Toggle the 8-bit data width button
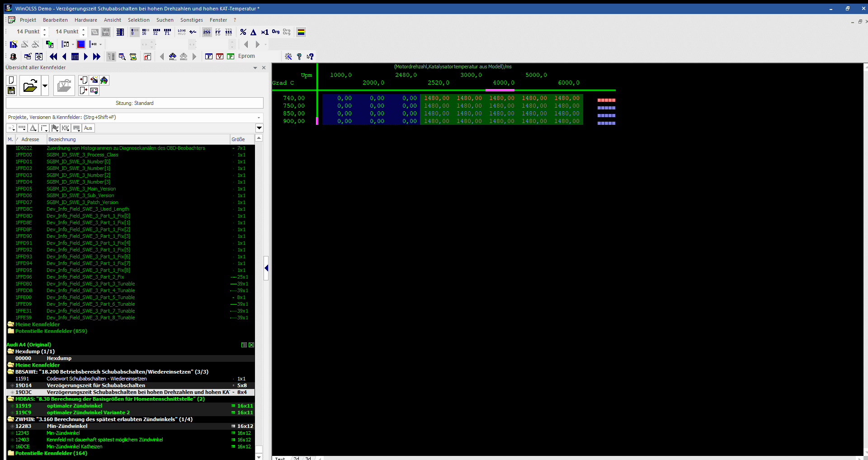 [x=134, y=32]
